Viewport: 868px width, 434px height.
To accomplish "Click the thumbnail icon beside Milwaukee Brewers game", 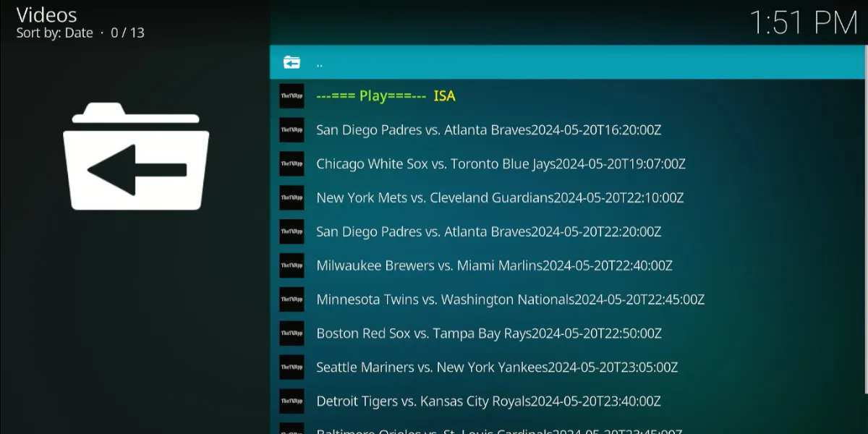I will point(292,265).
